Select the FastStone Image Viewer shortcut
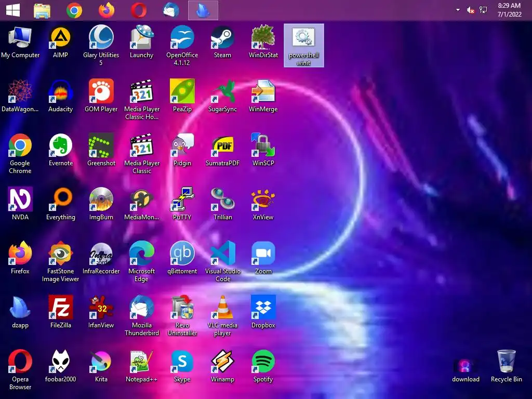 [x=61, y=262]
